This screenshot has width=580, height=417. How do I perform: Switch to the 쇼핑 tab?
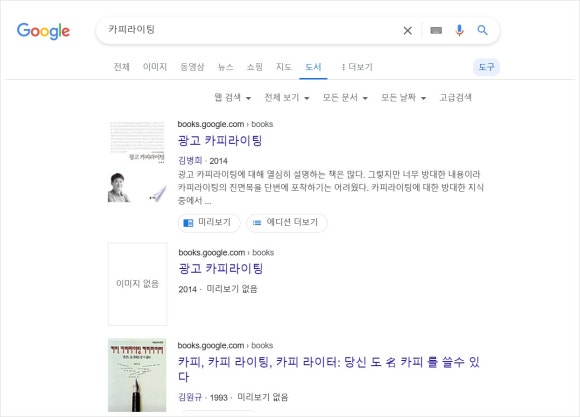point(255,67)
